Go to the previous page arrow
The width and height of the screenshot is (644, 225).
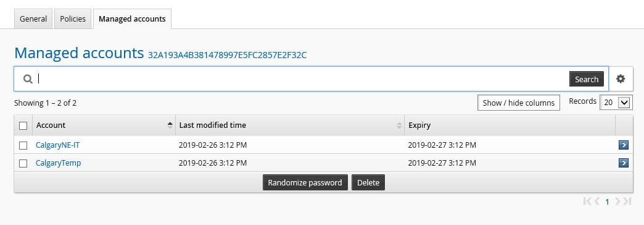click(597, 201)
